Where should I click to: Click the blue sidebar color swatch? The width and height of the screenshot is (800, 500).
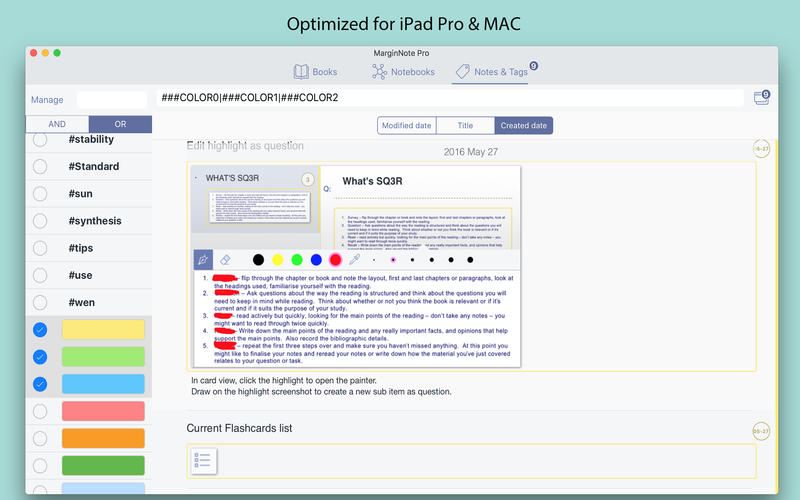[x=103, y=384]
